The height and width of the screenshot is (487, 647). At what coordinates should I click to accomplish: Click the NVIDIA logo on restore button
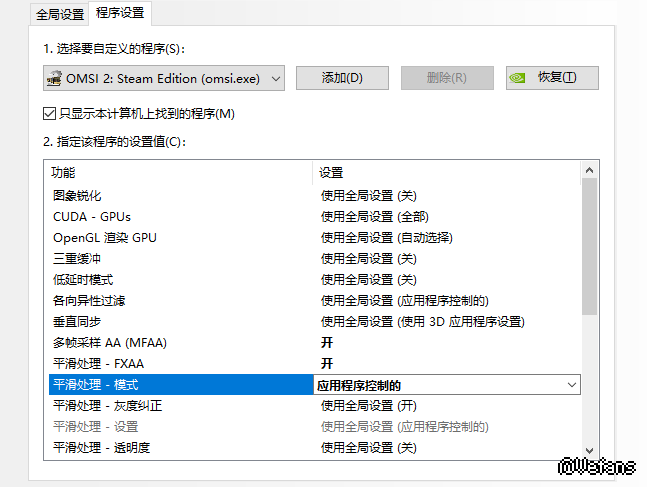point(516,78)
